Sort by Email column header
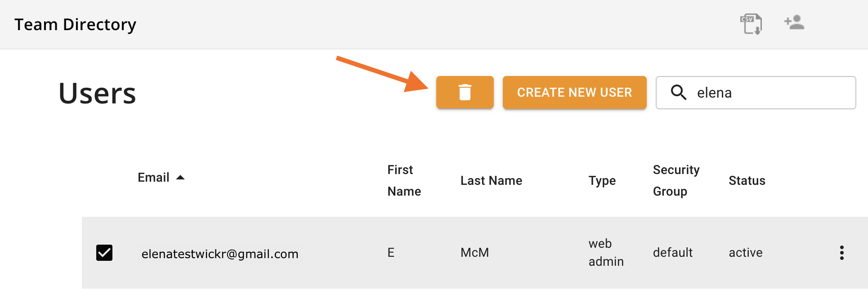The width and height of the screenshot is (868, 295). pyautogui.click(x=153, y=178)
